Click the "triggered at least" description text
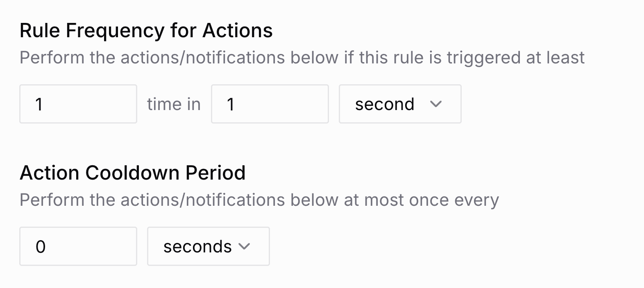The image size is (644, 288). pos(515,58)
